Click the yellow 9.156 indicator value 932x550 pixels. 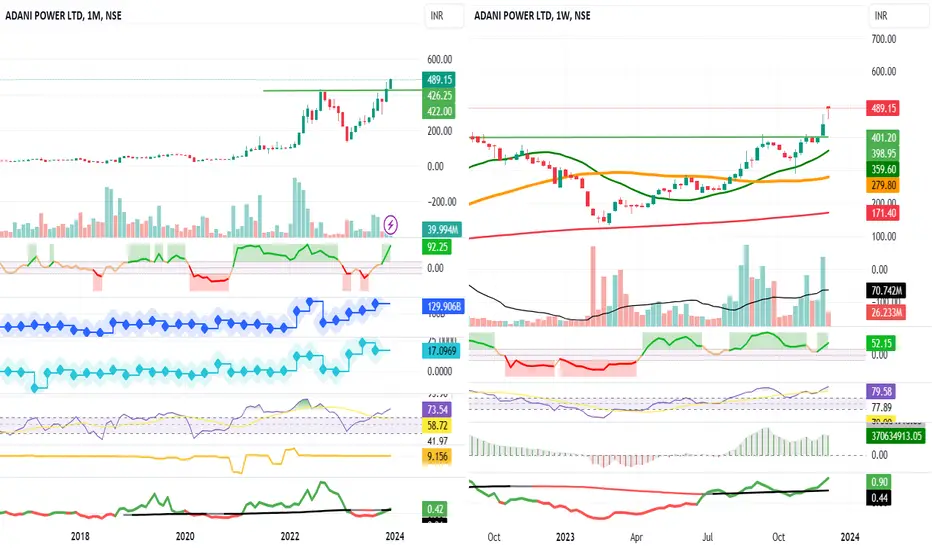pos(437,457)
